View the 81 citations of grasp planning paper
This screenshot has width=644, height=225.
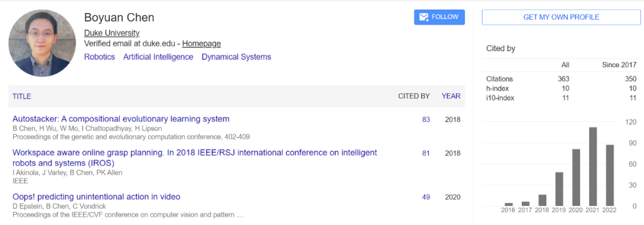coord(426,154)
